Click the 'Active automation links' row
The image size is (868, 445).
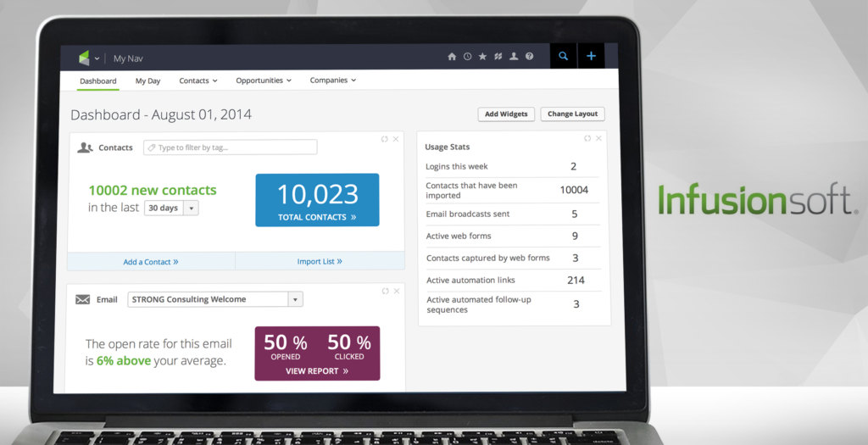(x=512, y=281)
